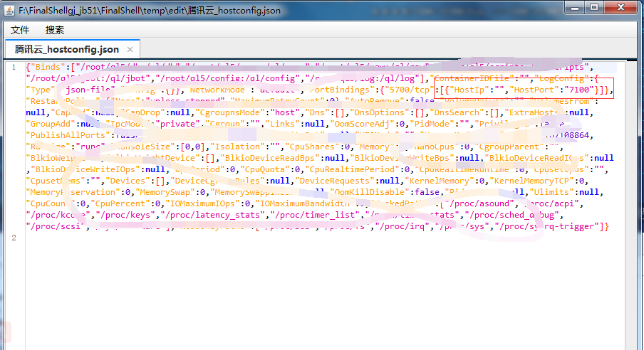Click the "/proc/latency_stats" path
Image resolution: width=644 pixels, height=350 pixels.
point(213,215)
